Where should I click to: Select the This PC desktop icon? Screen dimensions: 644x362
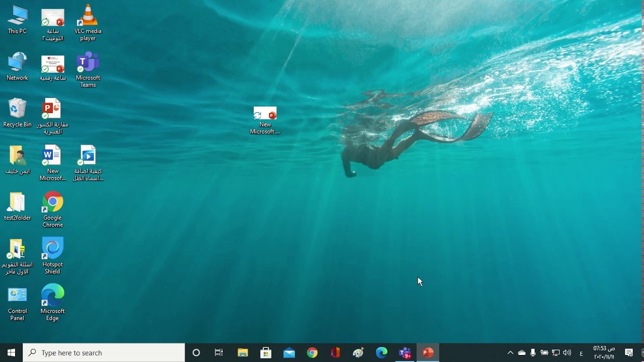click(17, 20)
